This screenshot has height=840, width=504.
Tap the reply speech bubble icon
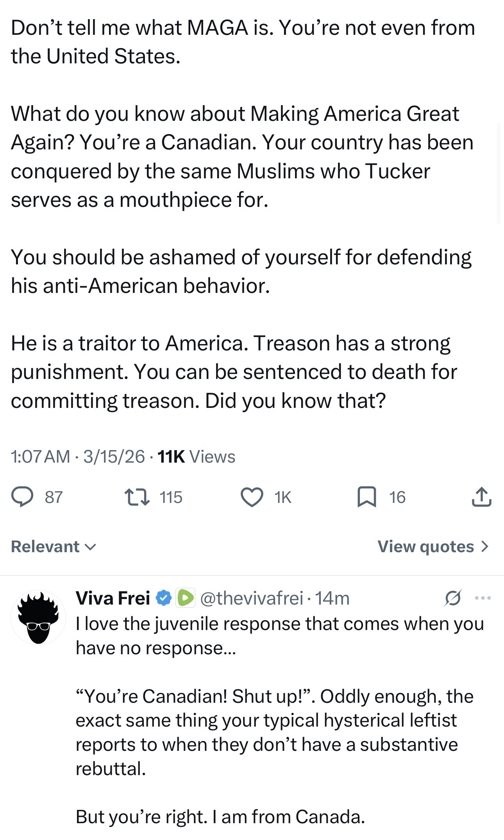point(22,497)
